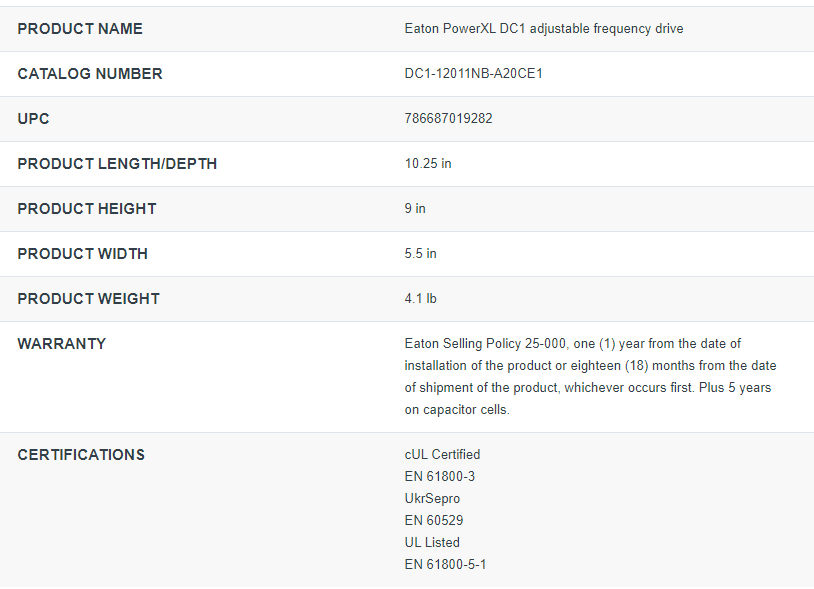Click the 5.5 in width value
The width and height of the screenshot is (814, 589).
(420, 254)
